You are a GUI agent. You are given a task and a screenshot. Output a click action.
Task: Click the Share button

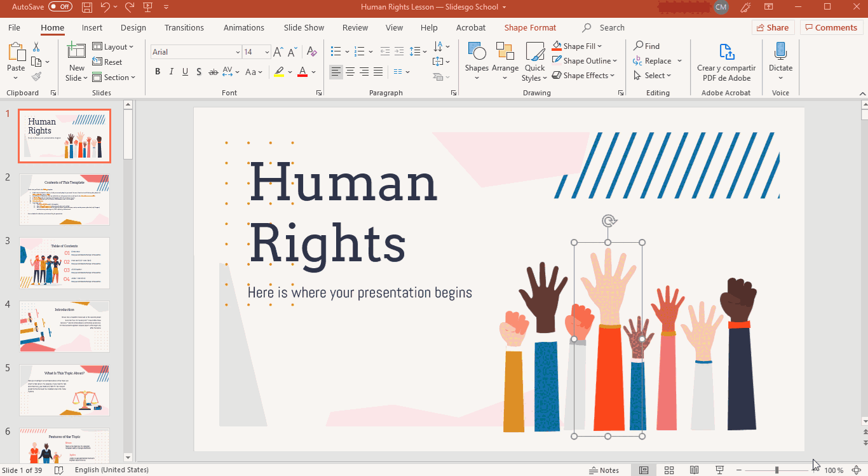[772, 27]
